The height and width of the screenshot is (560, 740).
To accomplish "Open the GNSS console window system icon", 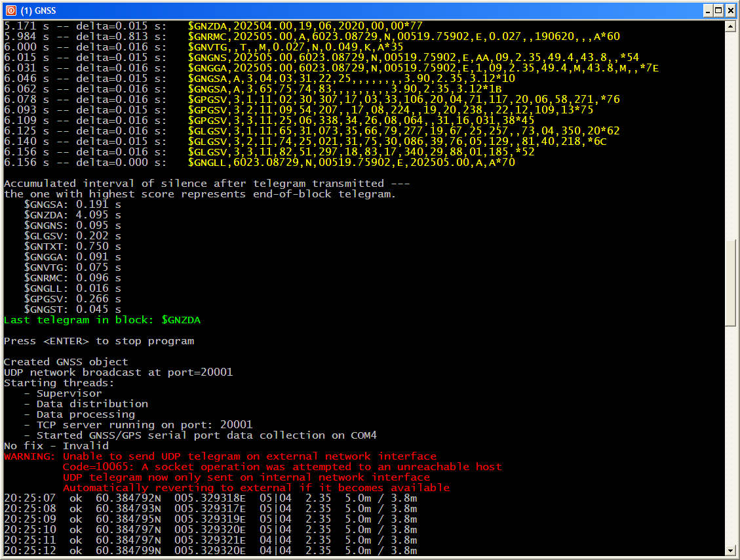I will coord(10,10).
